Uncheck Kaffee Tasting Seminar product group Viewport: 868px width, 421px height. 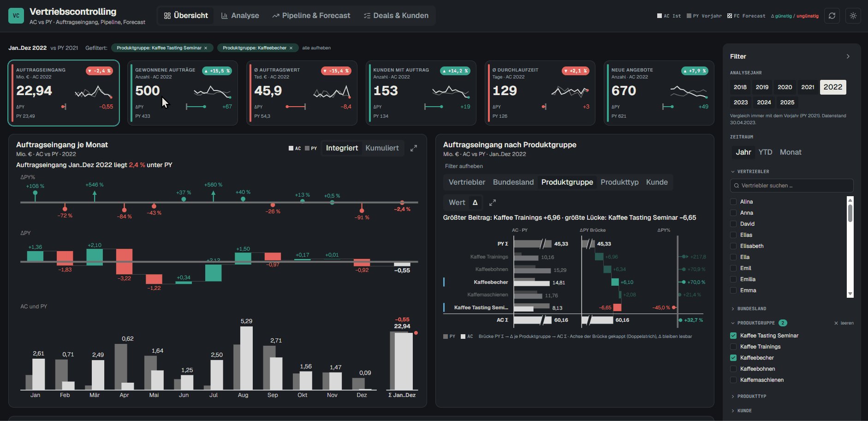coord(733,336)
